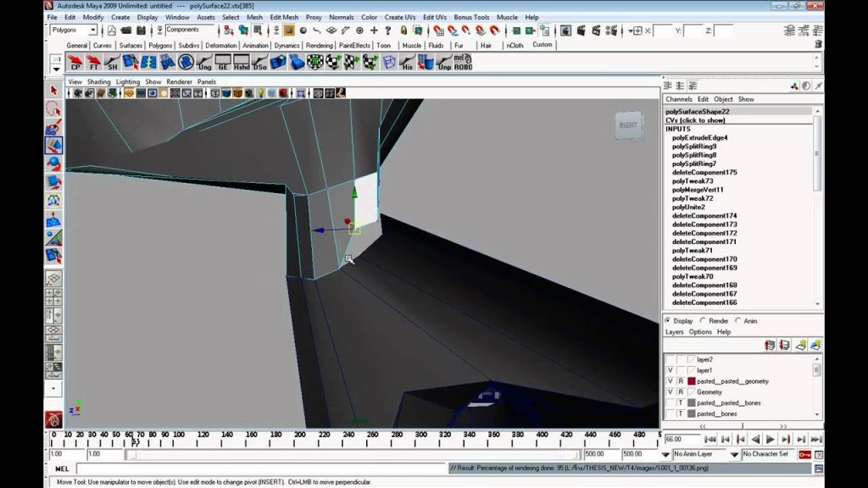The image size is (868, 488).
Task: Click the RIGHT view cube face
Action: pos(628,125)
